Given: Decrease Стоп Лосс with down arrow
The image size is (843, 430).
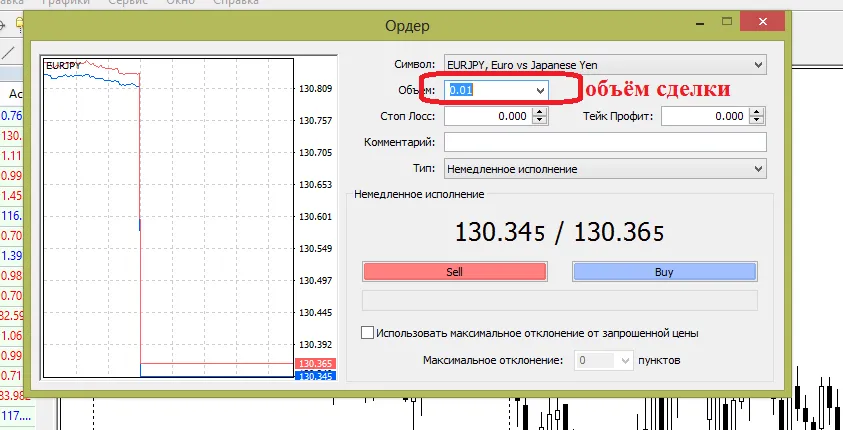Looking at the screenshot, I should [540, 120].
